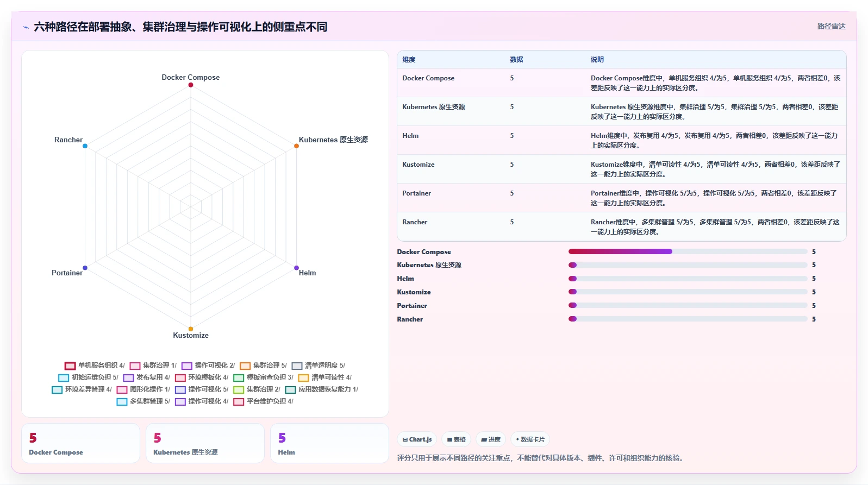
Task: Click the Kustomize radar vertex point
Action: point(191,329)
